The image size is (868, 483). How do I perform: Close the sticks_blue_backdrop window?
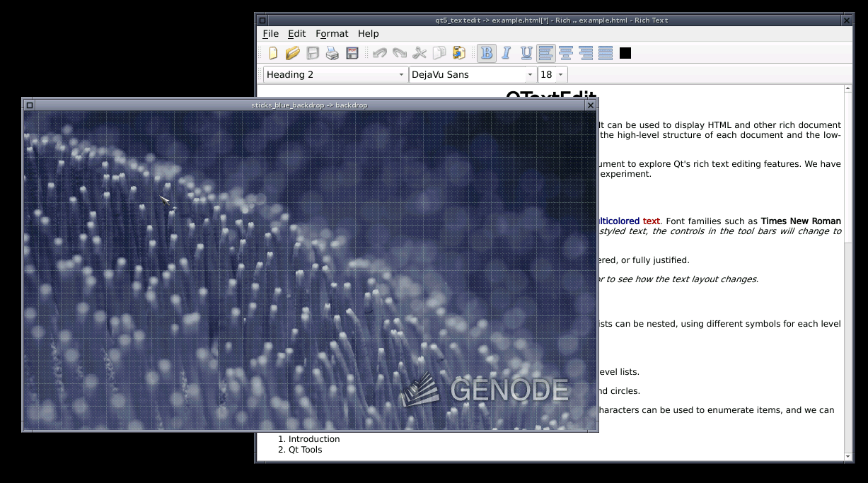point(591,105)
